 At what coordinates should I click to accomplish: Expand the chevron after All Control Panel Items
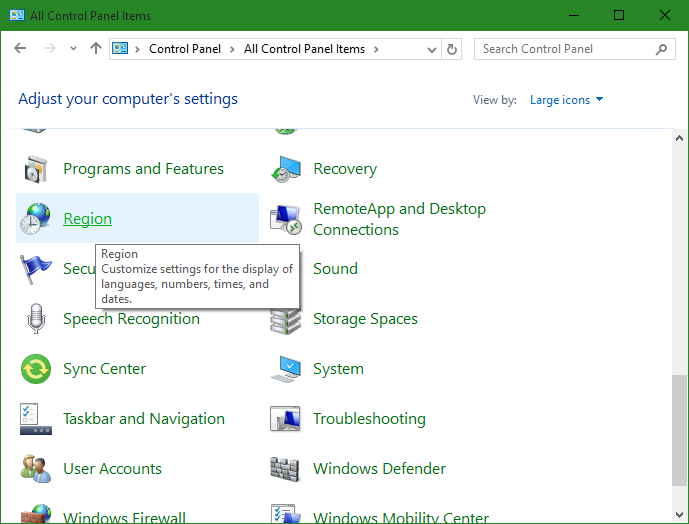[x=376, y=49]
